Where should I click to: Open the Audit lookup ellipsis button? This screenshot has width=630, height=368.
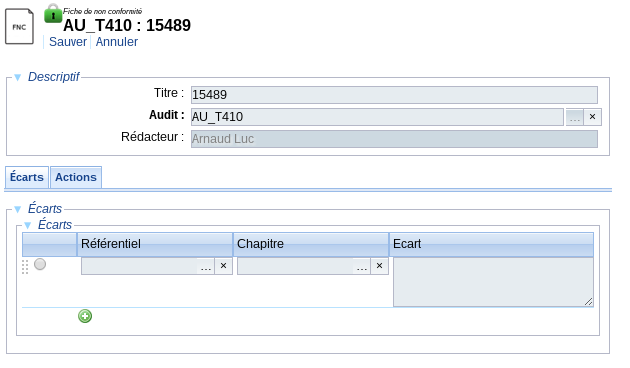coord(575,117)
